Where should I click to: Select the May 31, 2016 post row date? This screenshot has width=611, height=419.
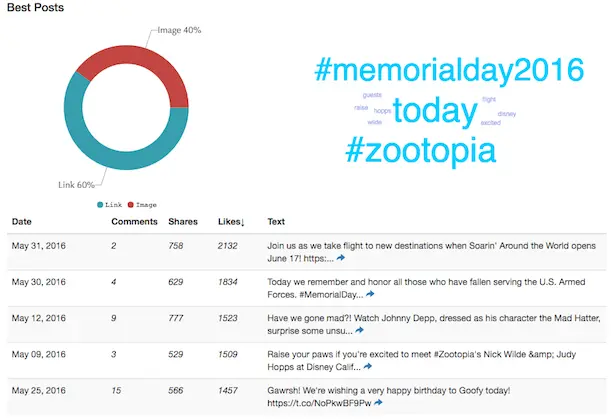[x=36, y=245]
